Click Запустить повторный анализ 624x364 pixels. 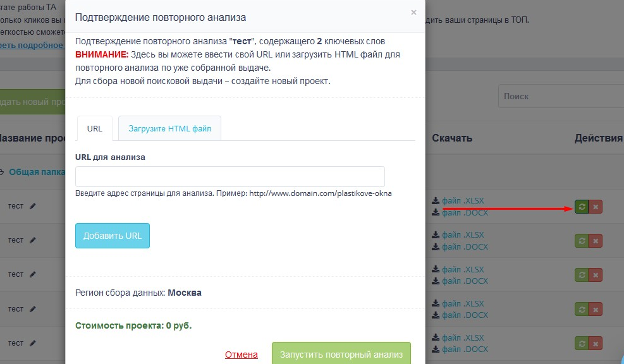click(341, 354)
